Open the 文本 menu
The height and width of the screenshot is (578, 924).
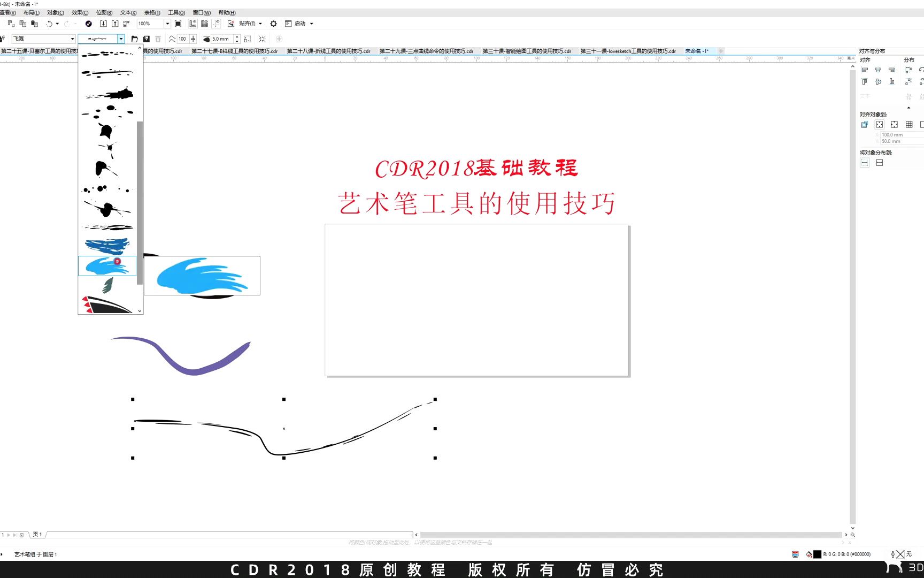[x=128, y=12]
